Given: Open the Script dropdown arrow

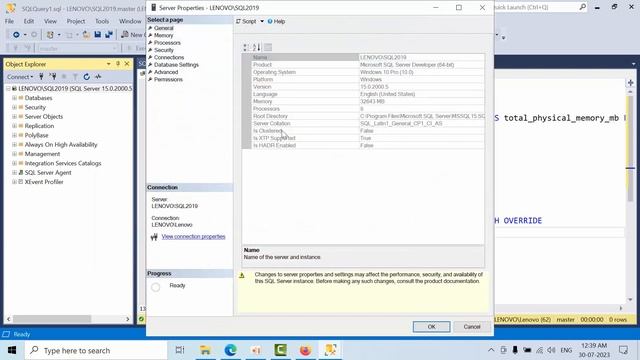Looking at the screenshot, I should (x=262, y=21).
